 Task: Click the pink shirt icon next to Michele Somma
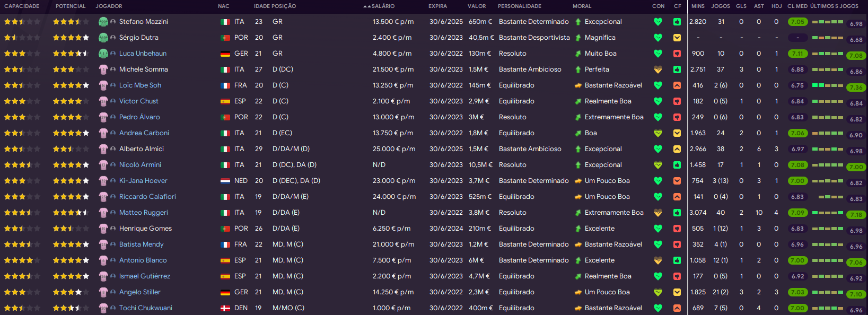103,69
